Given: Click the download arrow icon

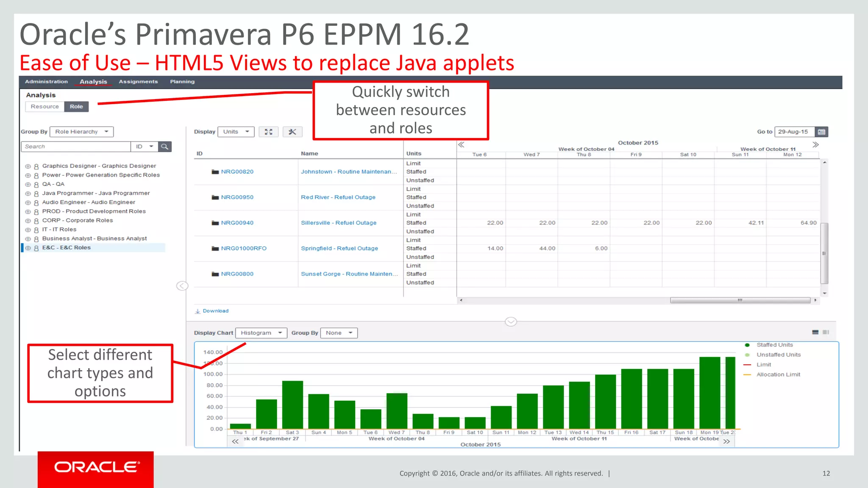Looking at the screenshot, I should pyautogui.click(x=198, y=311).
